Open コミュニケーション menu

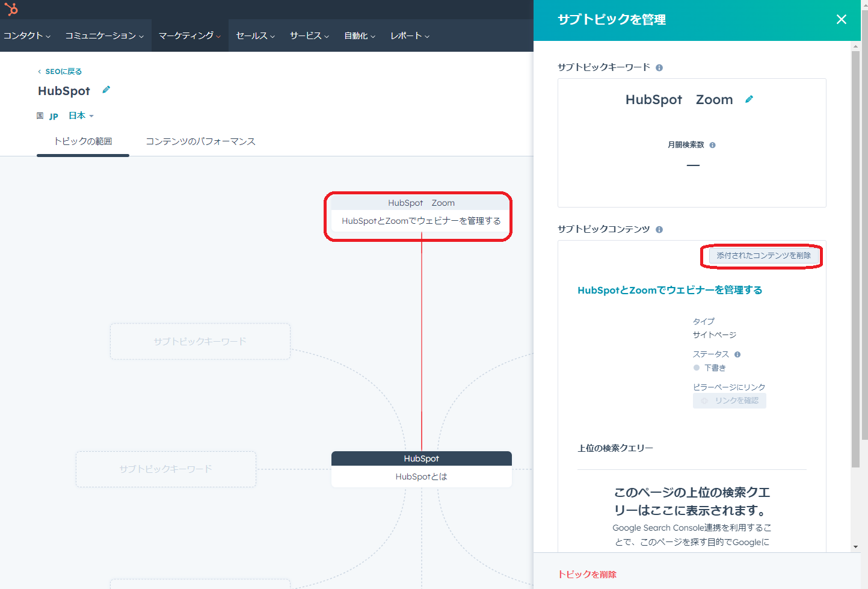(x=105, y=35)
